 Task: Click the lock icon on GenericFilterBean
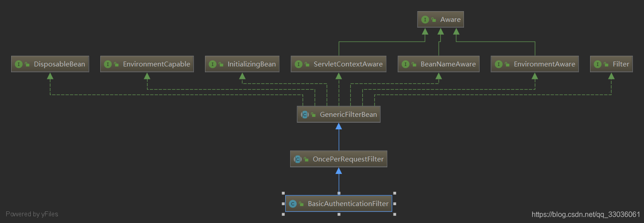point(314,115)
